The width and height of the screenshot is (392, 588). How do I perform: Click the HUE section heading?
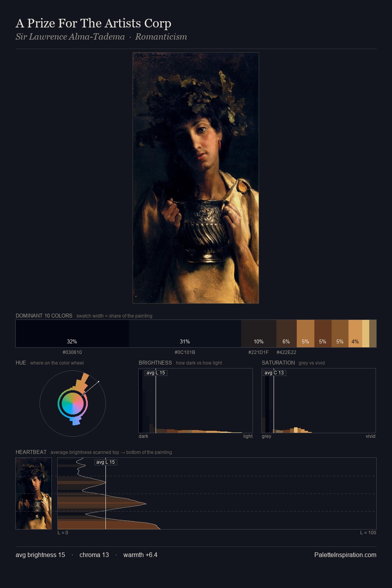click(x=21, y=363)
